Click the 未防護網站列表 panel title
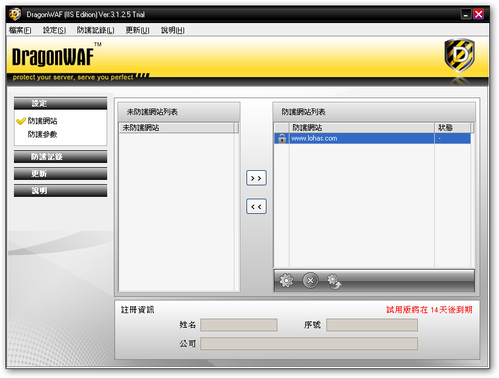Viewport: 499px width, 378px height. (152, 112)
